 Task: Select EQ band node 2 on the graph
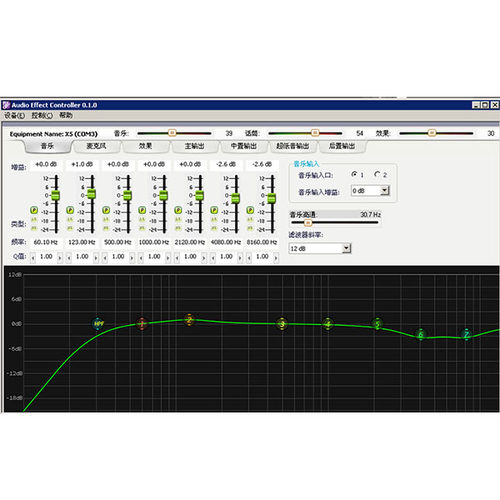pos(189,320)
